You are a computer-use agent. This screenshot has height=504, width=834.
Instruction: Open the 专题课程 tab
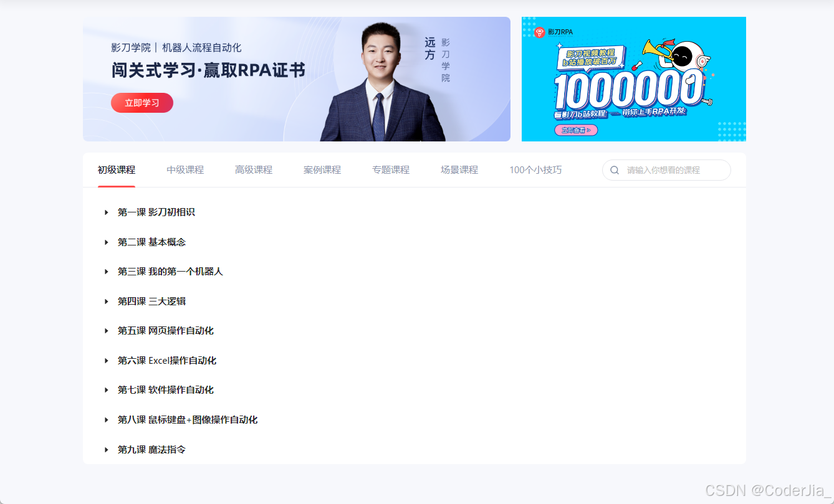tap(391, 169)
